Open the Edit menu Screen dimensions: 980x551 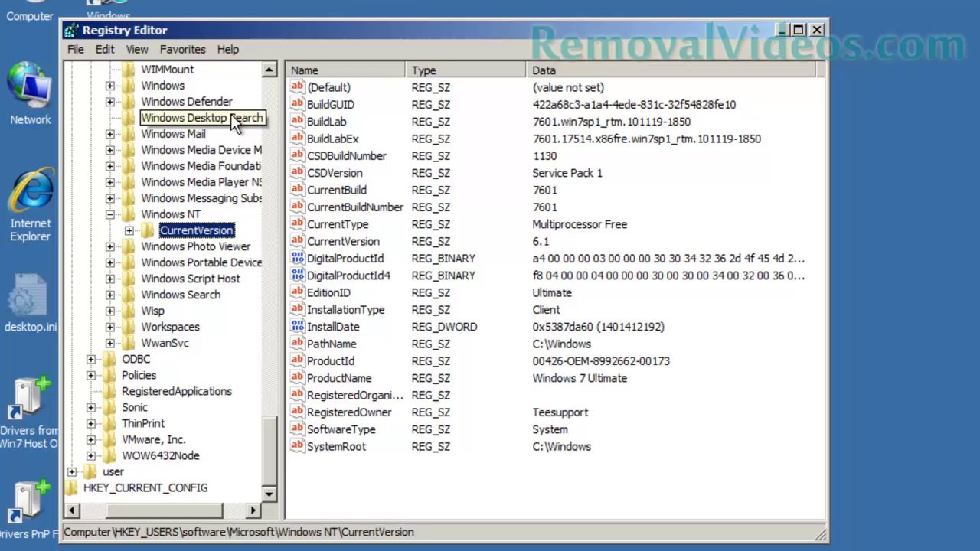click(x=105, y=49)
